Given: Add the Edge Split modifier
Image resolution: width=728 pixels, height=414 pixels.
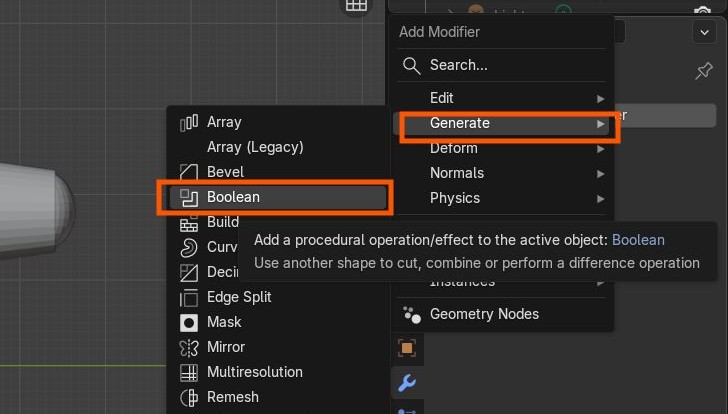Looking at the screenshot, I should [238, 297].
